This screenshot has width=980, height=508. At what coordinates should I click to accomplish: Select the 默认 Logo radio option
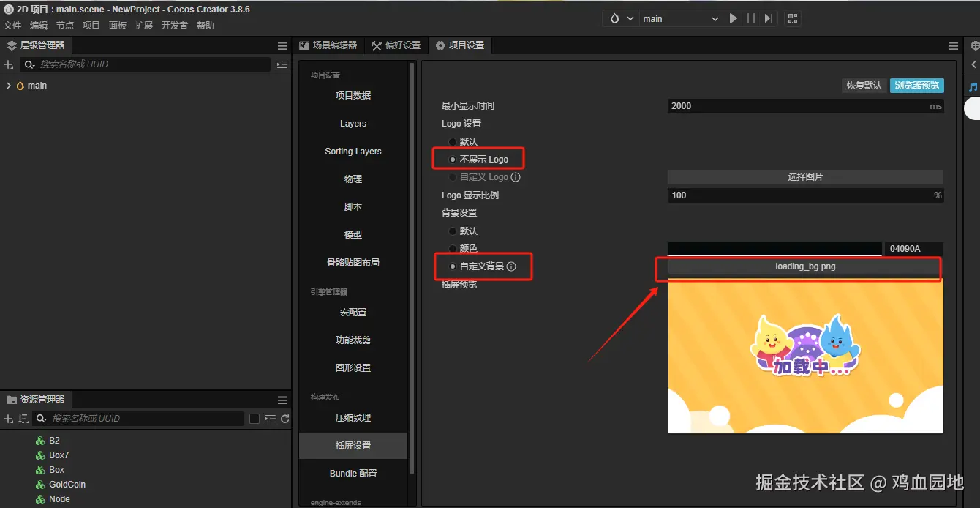coord(452,141)
